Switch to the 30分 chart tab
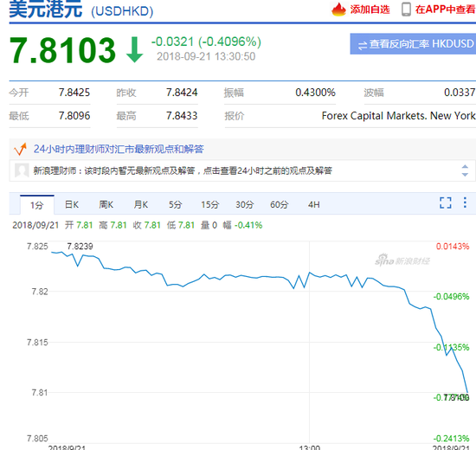Image resolution: width=476 pixels, height=450 pixels. [x=245, y=204]
